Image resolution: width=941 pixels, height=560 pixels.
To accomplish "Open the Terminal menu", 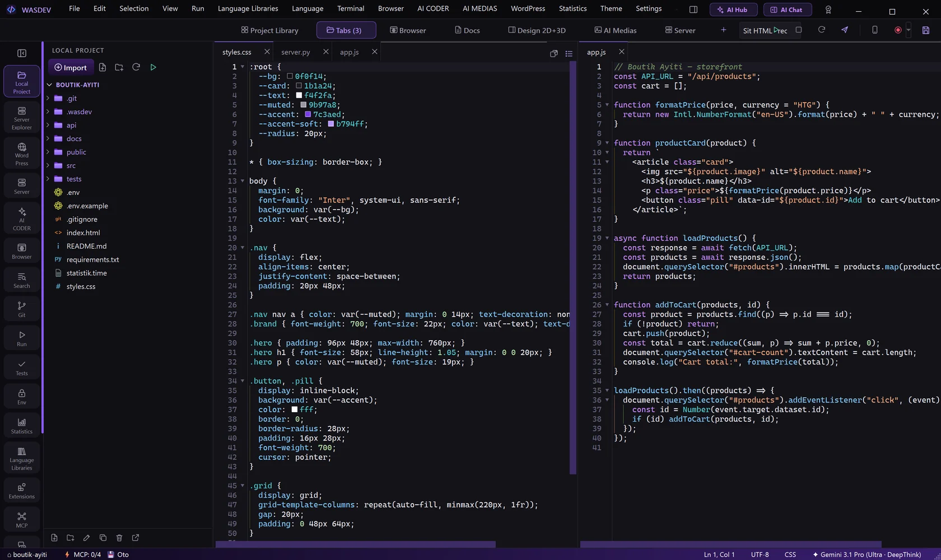I will click(x=351, y=8).
